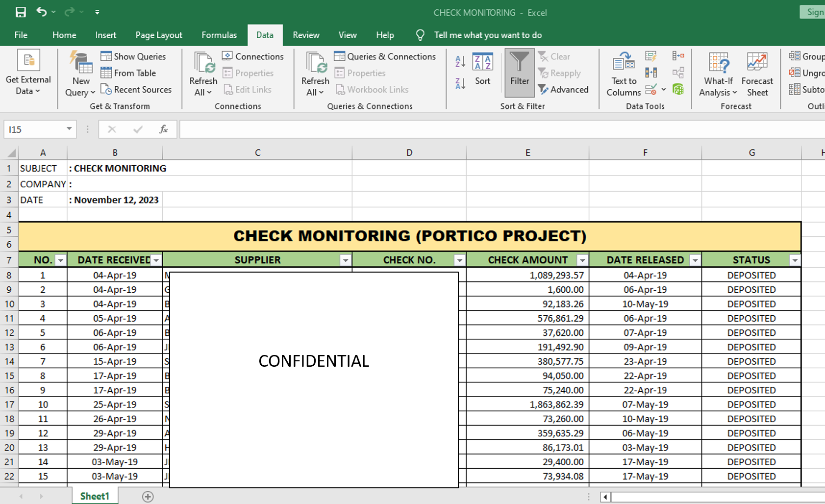Open the Refresh All dropdown arrow in Connections
Screen dimensions: 825x504
point(209,93)
